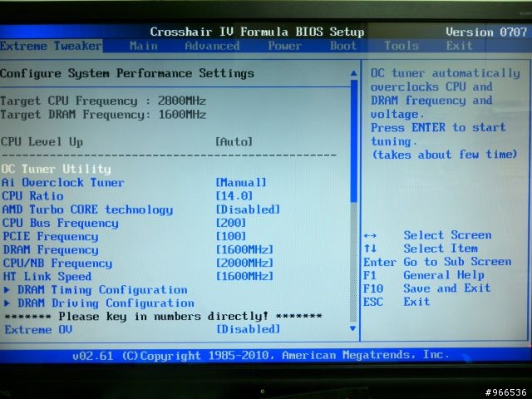Select the DRAM Frequency label
Viewport: 532px width, 399px height.
51,250
